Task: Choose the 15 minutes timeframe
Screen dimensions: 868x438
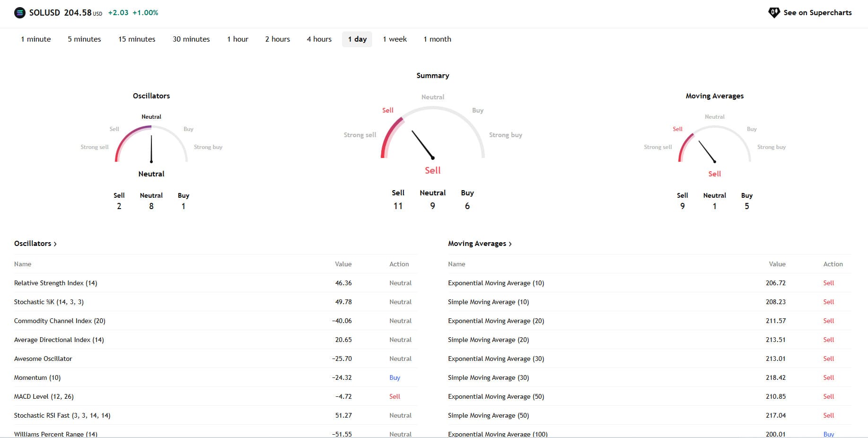Action: pyautogui.click(x=137, y=39)
